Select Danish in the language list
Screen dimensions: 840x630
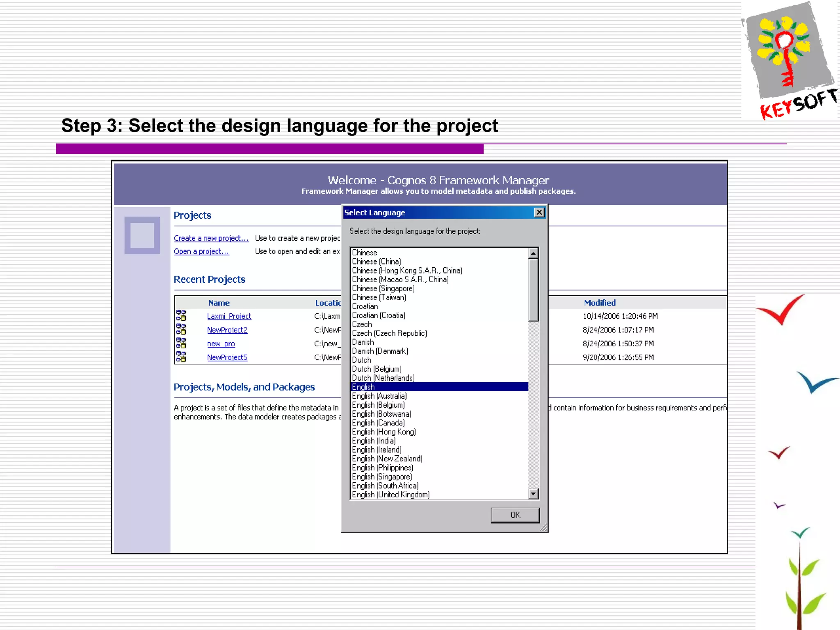pyautogui.click(x=440, y=342)
